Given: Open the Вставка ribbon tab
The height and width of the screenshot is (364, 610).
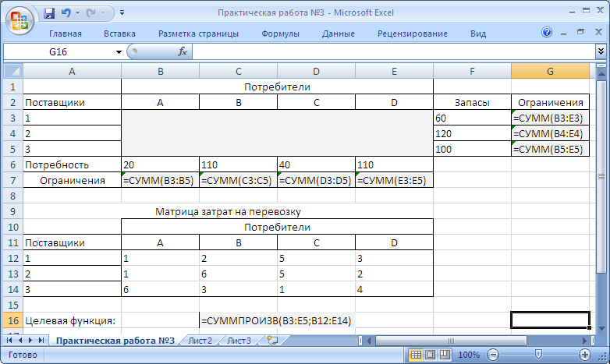Looking at the screenshot, I should (119, 34).
